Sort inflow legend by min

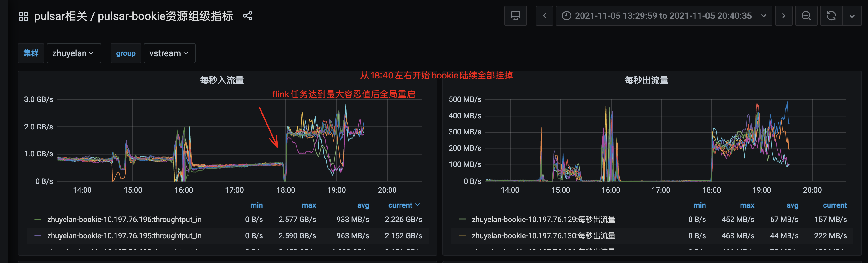coord(256,205)
